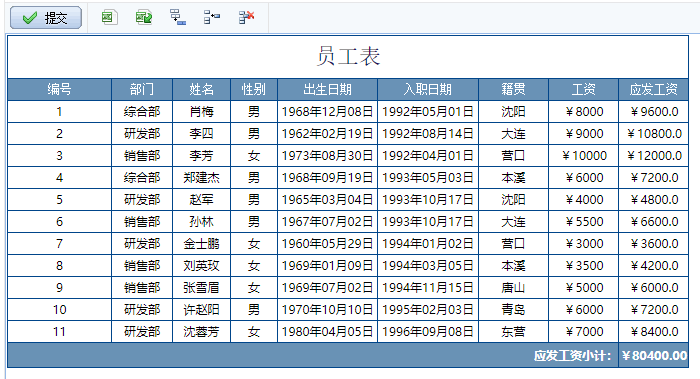Click birth date 1968年09月19日
Viewport: 700px width, 379px height.
click(x=327, y=178)
